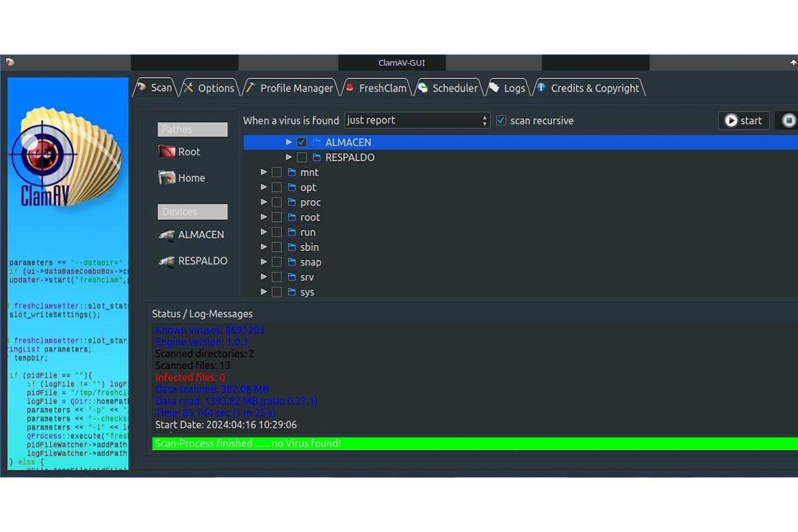Screen dimensions: 798x532
Task: Click the Pathes section header
Action: pos(192,129)
